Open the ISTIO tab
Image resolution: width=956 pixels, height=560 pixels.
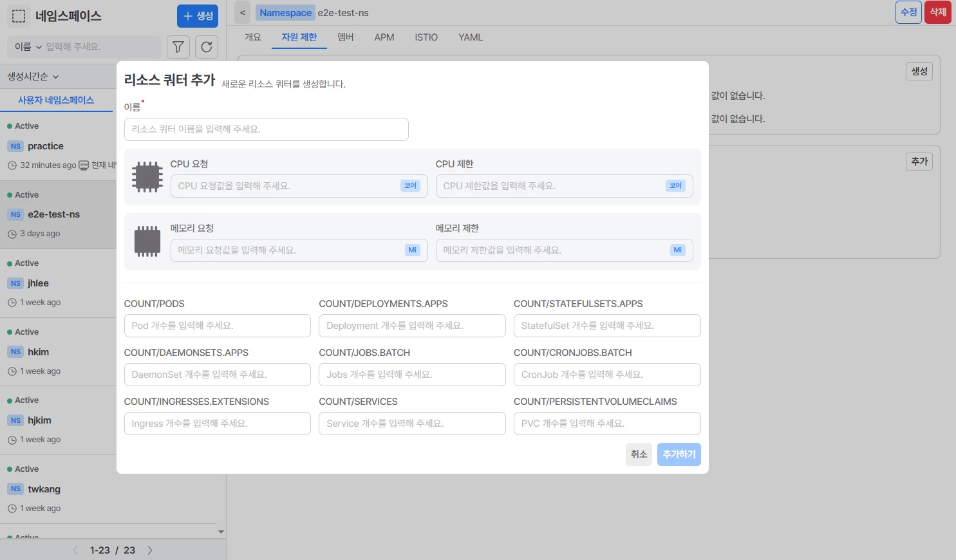pos(426,37)
